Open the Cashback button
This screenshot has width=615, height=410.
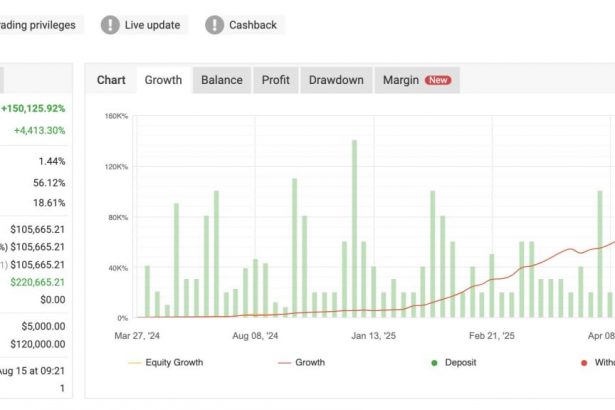[x=244, y=25]
